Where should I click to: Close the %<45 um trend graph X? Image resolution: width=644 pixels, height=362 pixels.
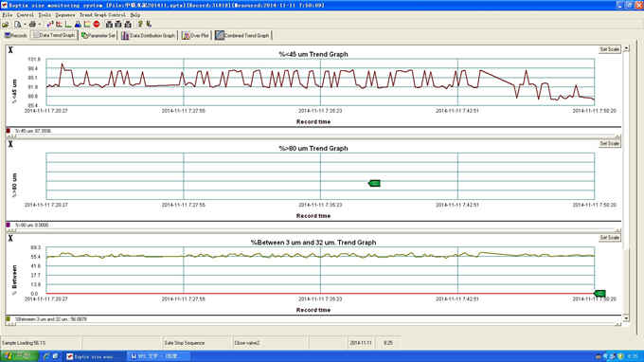click(10, 50)
